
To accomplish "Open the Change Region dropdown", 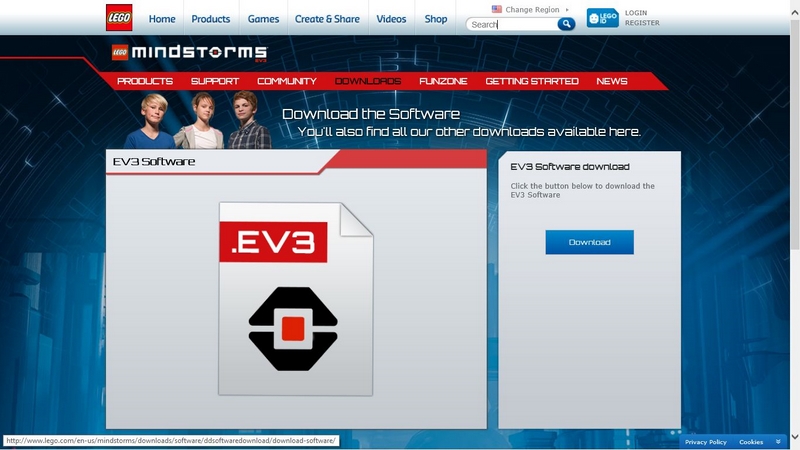I will (537, 9).
